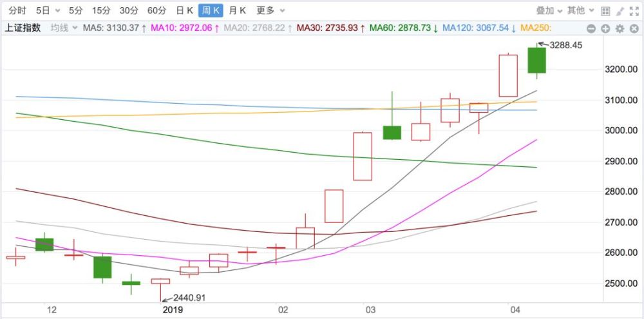Click the 04 month axis label
Viewport: 644px width, 319px height.
(x=514, y=309)
